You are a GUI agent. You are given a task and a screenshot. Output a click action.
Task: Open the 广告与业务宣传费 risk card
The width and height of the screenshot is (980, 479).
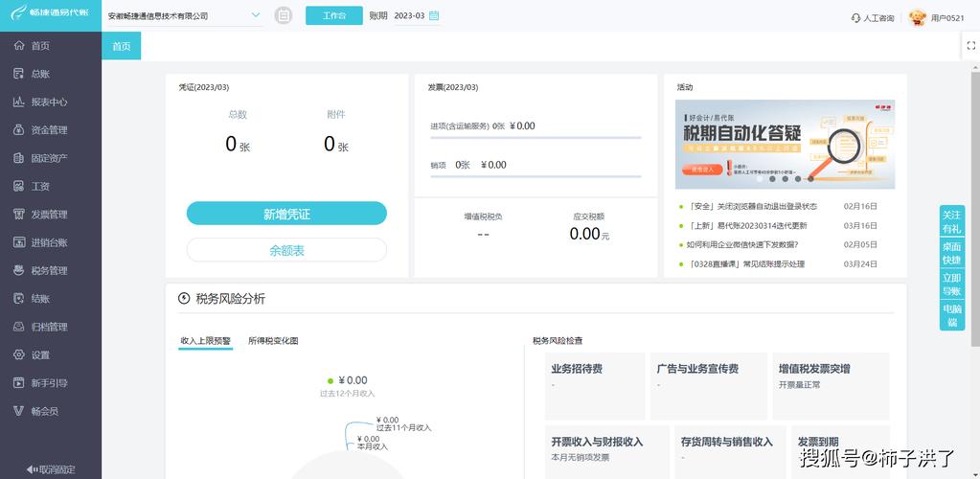click(709, 386)
